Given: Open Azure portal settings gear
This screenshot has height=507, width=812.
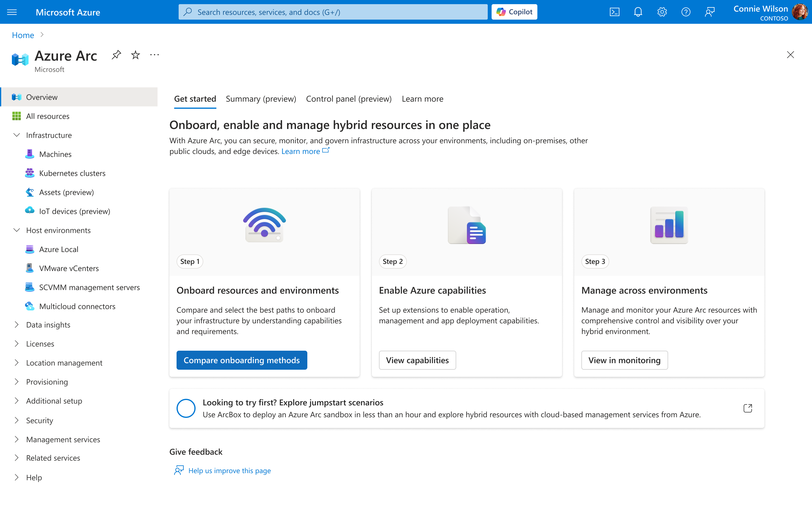Looking at the screenshot, I should (662, 12).
